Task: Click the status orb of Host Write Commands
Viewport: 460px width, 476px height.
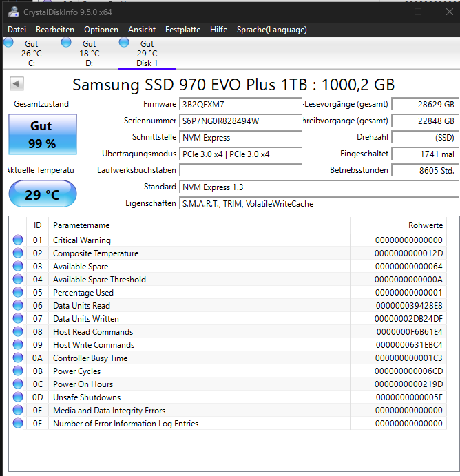Action: (18, 344)
